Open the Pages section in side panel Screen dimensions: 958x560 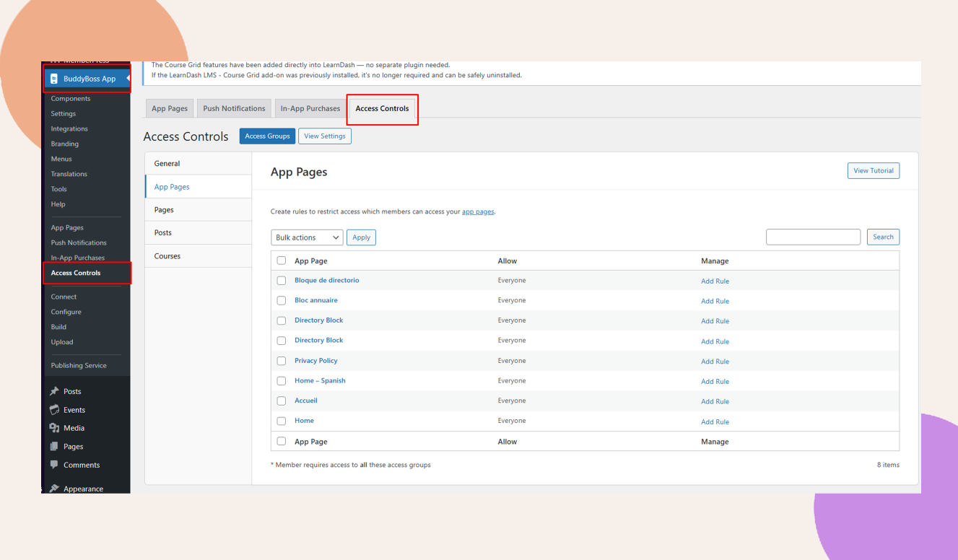199,210
